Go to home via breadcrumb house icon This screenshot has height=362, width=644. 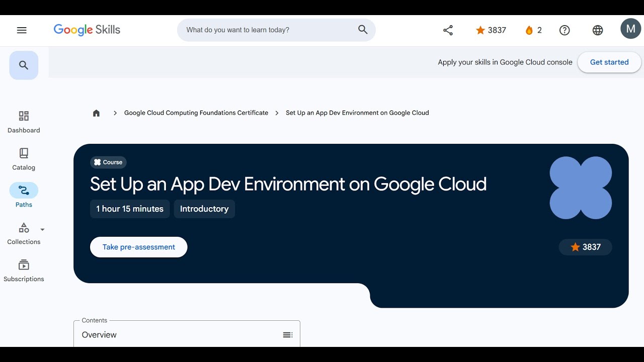tap(96, 113)
